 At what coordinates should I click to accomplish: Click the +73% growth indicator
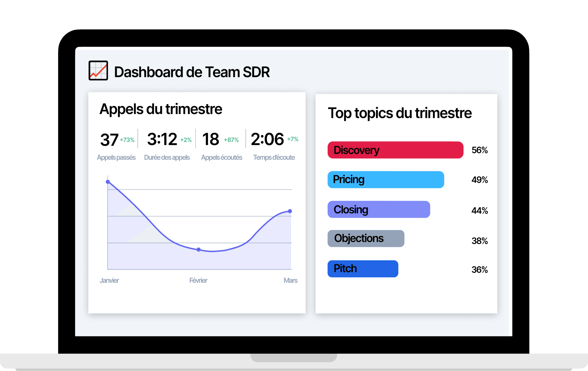click(x=127, y=139)
